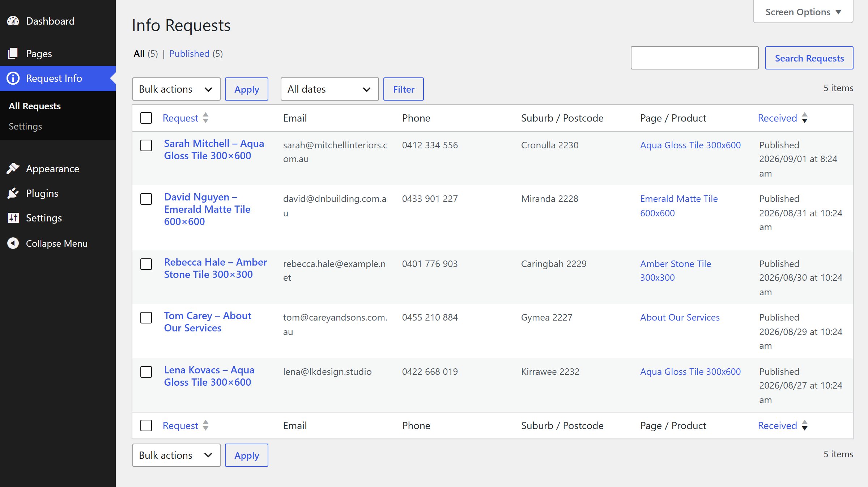
Task: Check the David Nguyen request checkbox
Action: [146, 199]
